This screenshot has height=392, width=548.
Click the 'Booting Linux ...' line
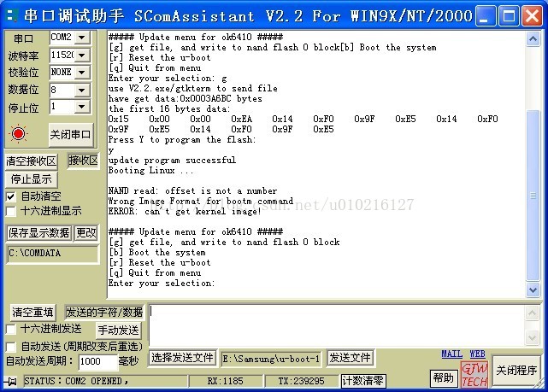(x=150, y=170)
